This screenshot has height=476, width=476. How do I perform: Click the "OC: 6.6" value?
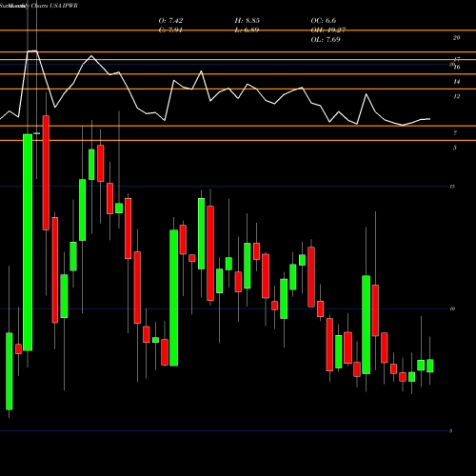[324, 21]
